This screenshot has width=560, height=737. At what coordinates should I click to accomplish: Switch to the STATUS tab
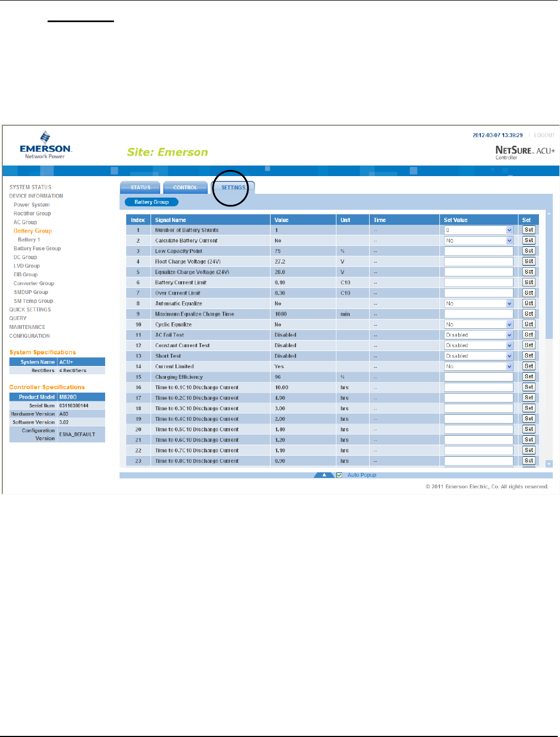pos(140,188)
